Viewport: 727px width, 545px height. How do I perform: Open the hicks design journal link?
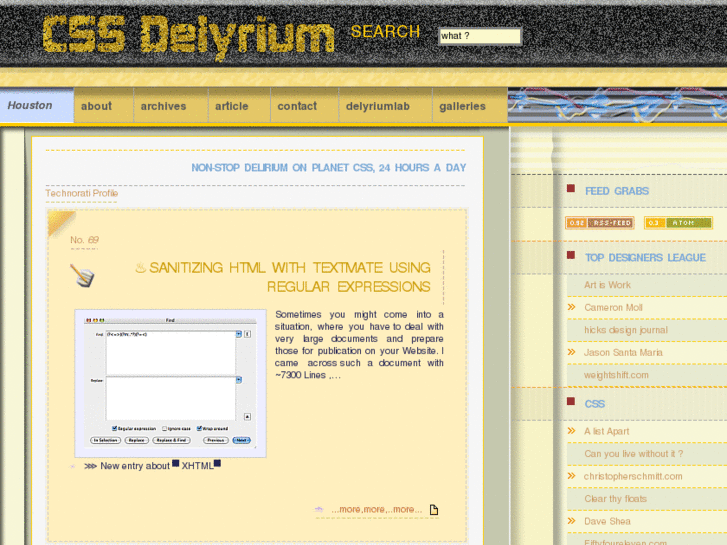pos(625,330)
